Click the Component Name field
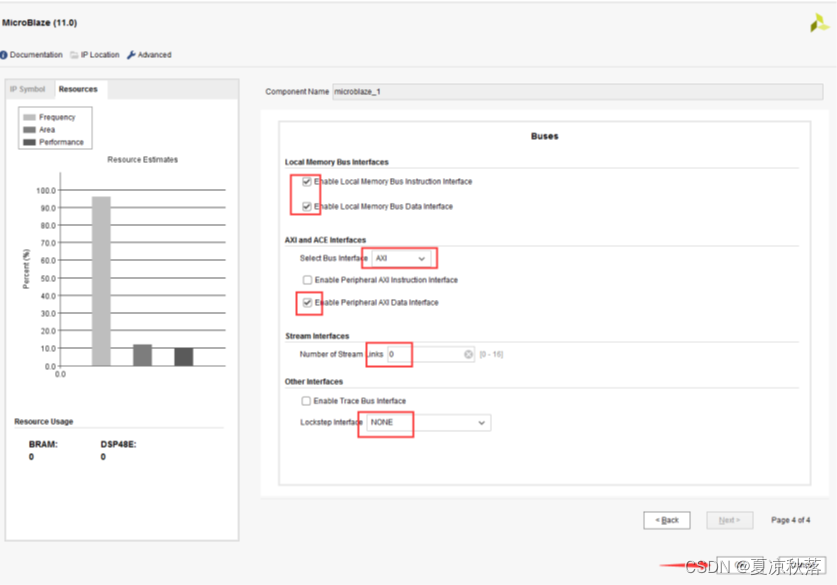This screenshot has height=585, width=837. click(578, 92)
